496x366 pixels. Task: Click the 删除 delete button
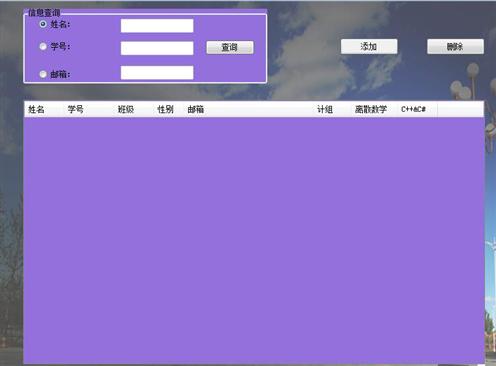tap(455, 46)
